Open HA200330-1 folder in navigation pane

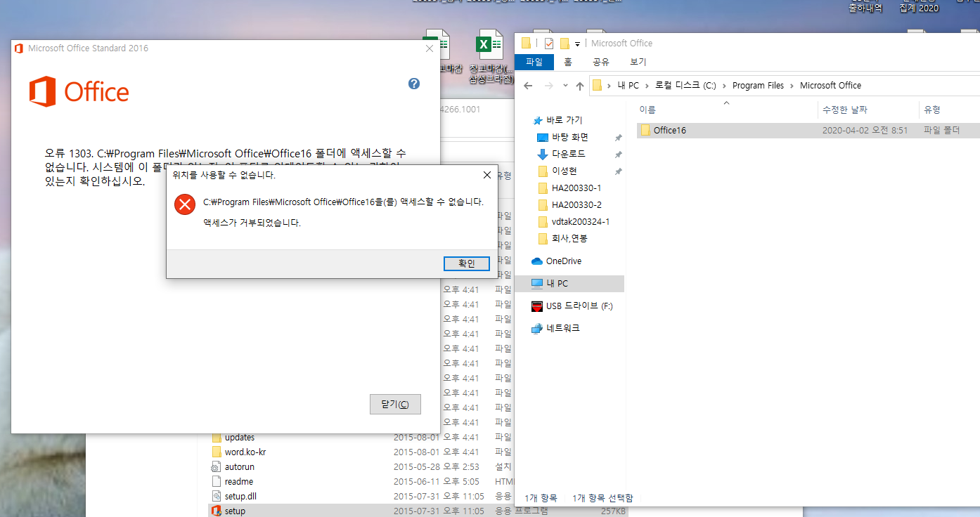pos(576,188)
